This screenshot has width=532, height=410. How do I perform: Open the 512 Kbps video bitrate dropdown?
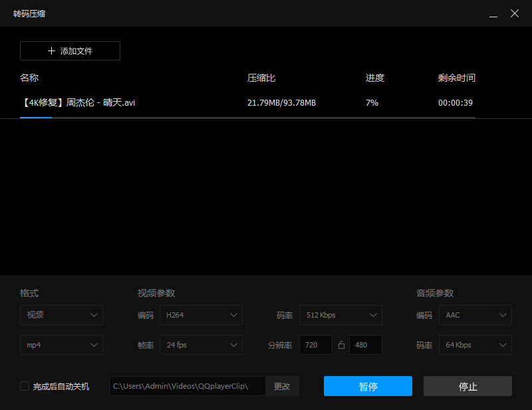[x=340, y=315]
